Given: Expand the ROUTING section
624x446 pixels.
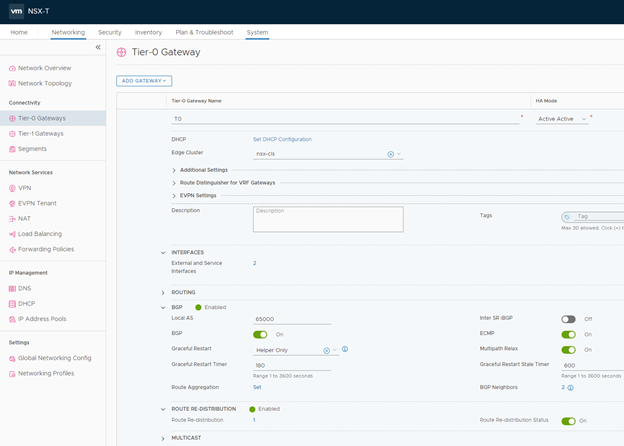Looking at the screenshot, I should [x=163, y=293].
